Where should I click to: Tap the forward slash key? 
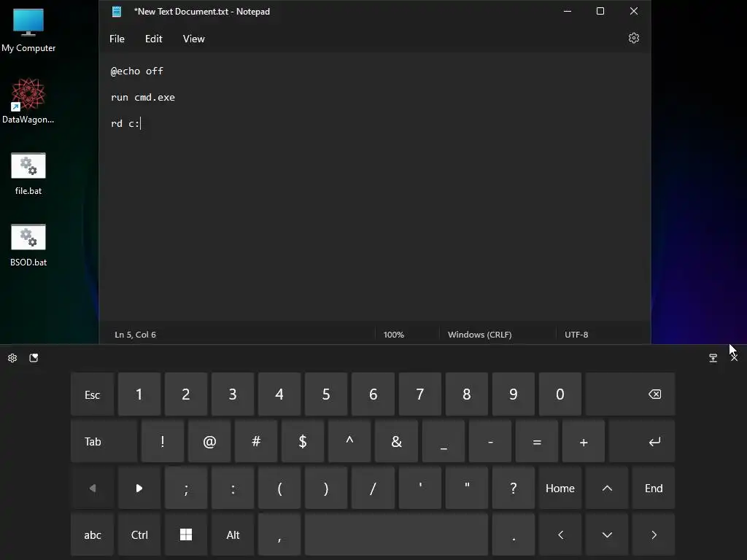(373, 488)
